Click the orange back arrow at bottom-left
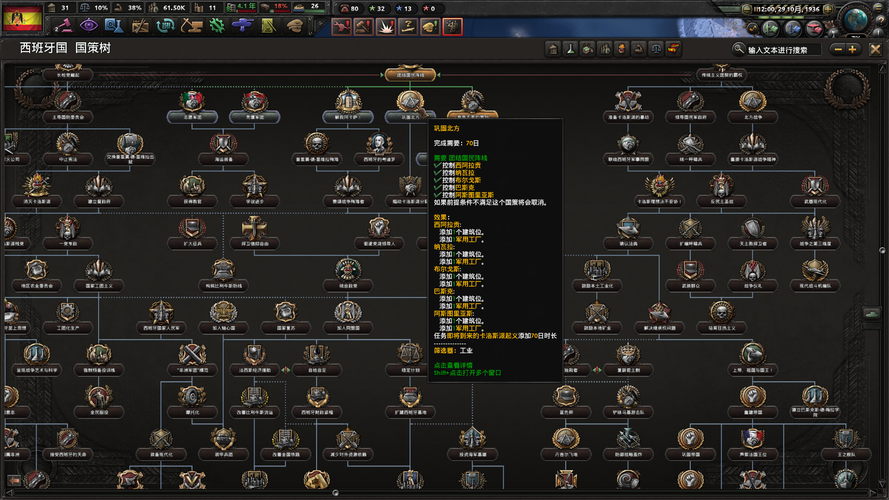The height and width of the screenshot is (500, 889). click(x=14, y=480)
